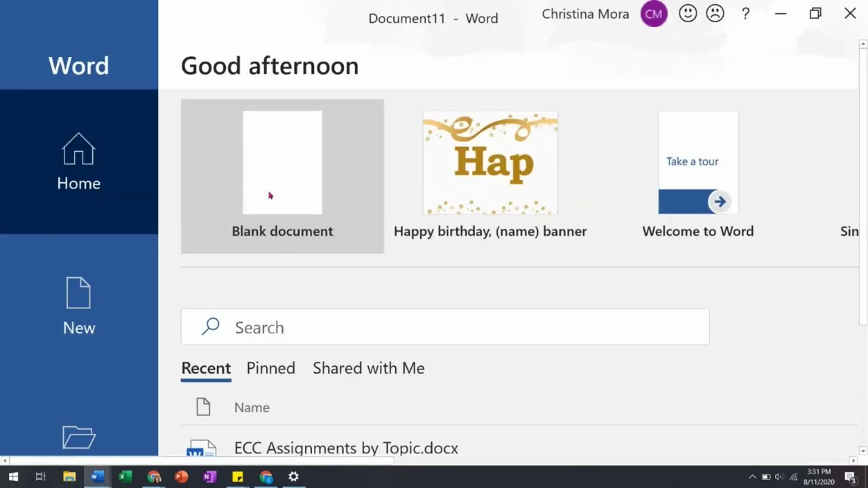Viewport: 868px width, 488px height.
Task: Click horizontal scrollbar right arrow
Action: click(x=854, y=461)
